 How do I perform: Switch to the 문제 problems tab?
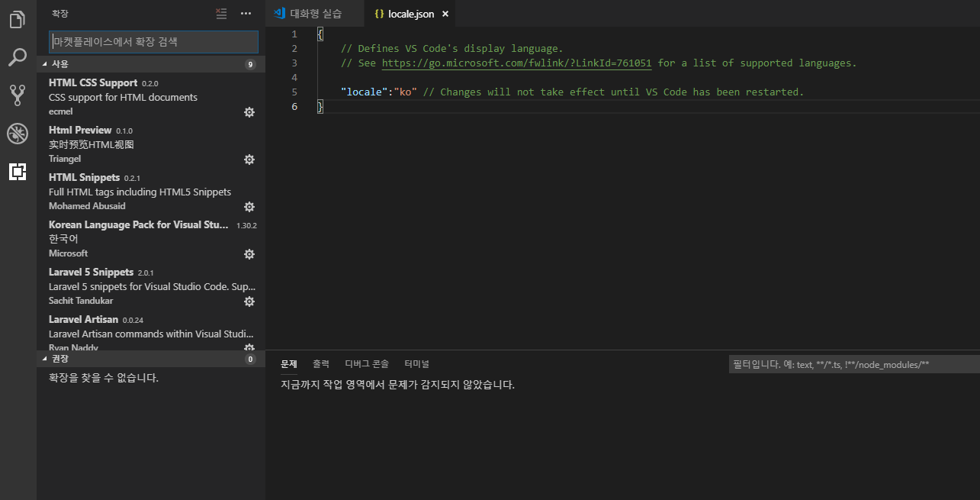[288, 364]
